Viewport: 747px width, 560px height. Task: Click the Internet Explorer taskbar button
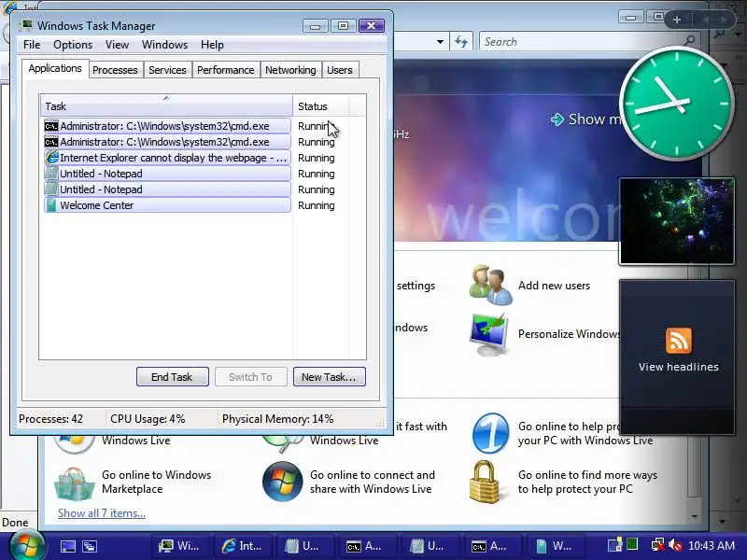tap(243, 546)
